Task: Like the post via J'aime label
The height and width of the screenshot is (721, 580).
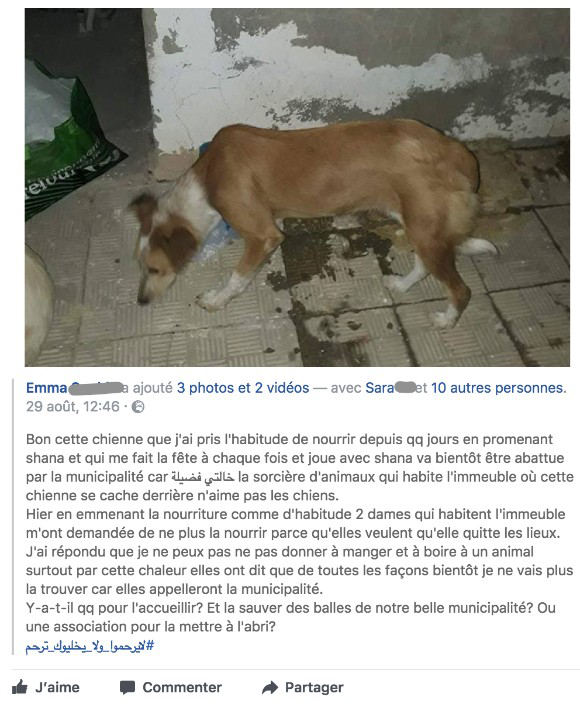Action: 57,687
